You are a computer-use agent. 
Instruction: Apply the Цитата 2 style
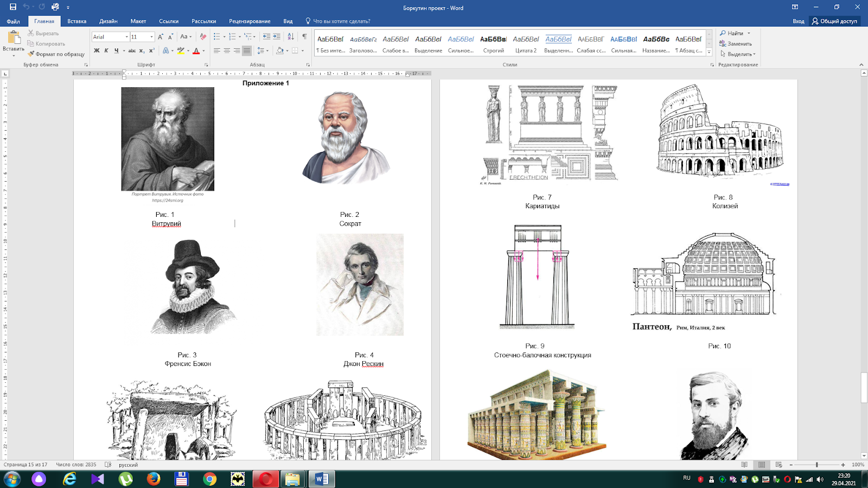tap(526, 44)
